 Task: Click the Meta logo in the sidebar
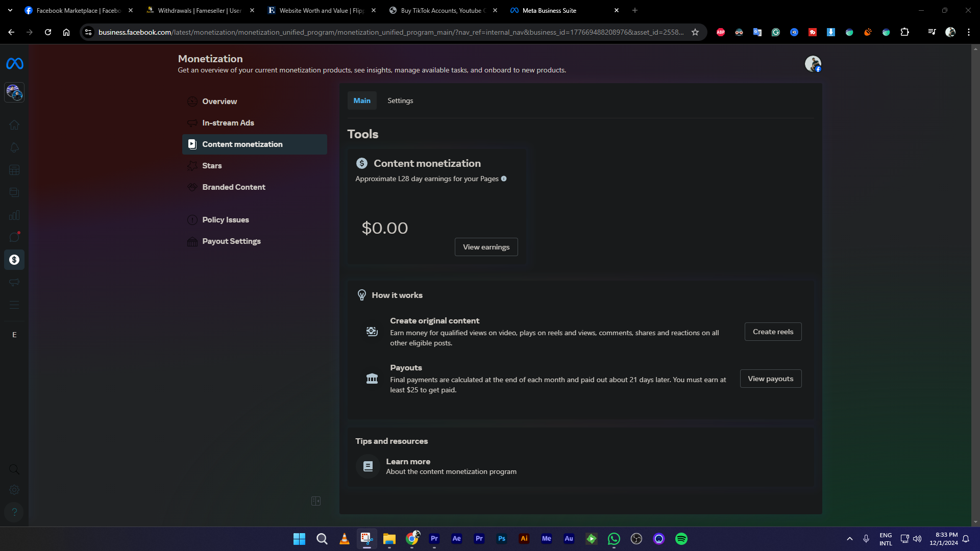[14, 64]
